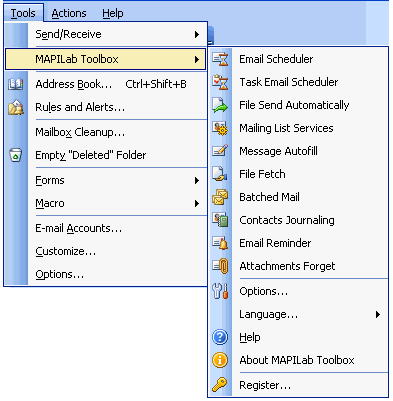
Task: Click the Empty Deleted Folder recycle icon
Action: (x=16, y=155)
